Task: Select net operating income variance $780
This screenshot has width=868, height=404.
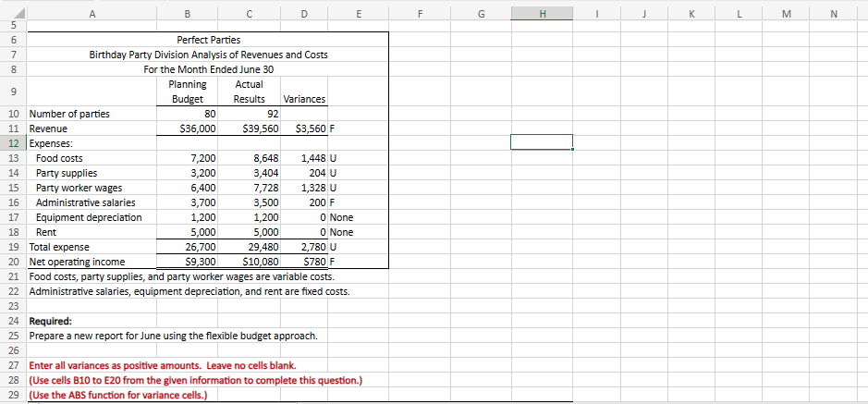Action: pyautogui.click(x=304, y=262)
